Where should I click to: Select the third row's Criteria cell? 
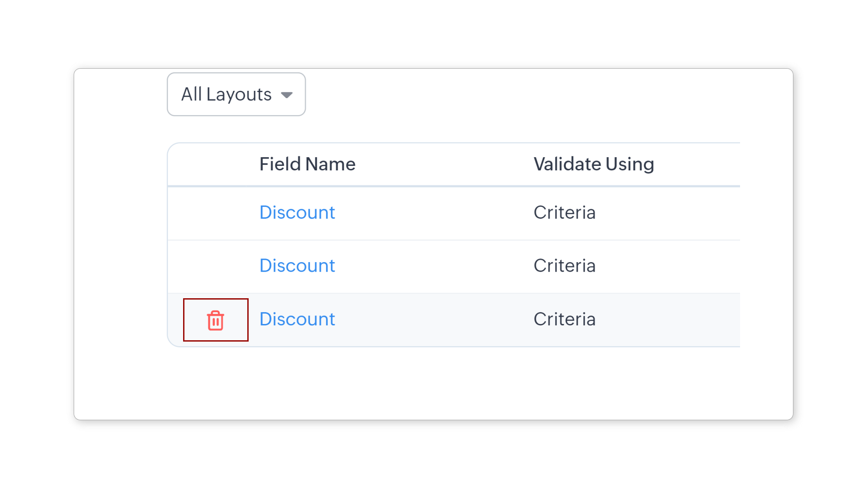(564, 319)
